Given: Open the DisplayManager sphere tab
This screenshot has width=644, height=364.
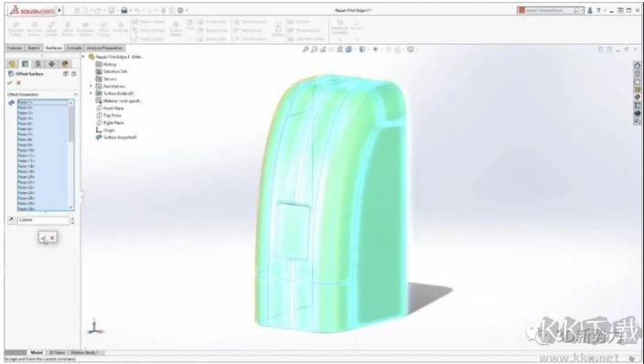Looking at the screenshot, I should point(65,64).
